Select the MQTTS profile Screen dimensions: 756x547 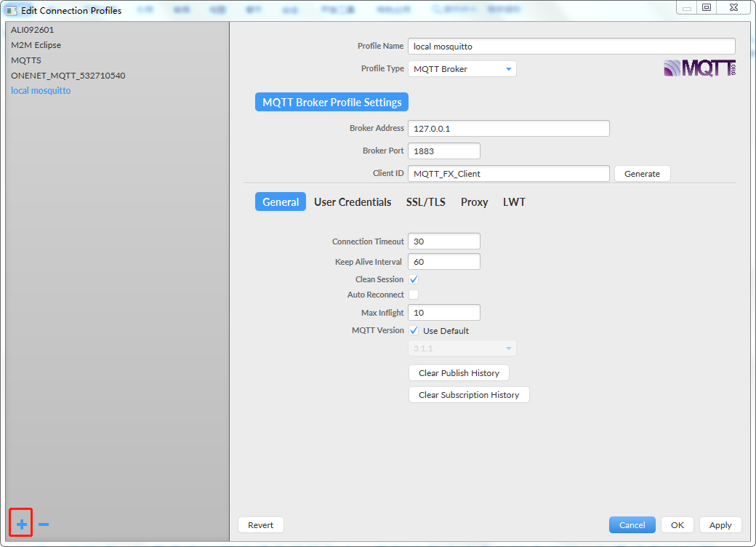point(117,60)
